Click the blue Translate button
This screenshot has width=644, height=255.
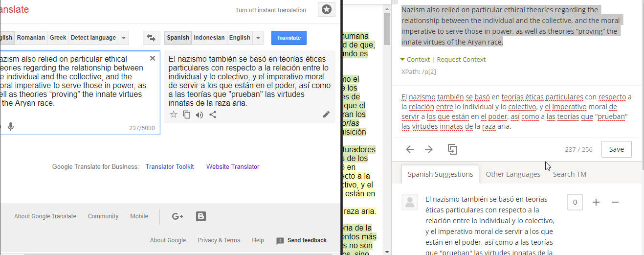289,38
